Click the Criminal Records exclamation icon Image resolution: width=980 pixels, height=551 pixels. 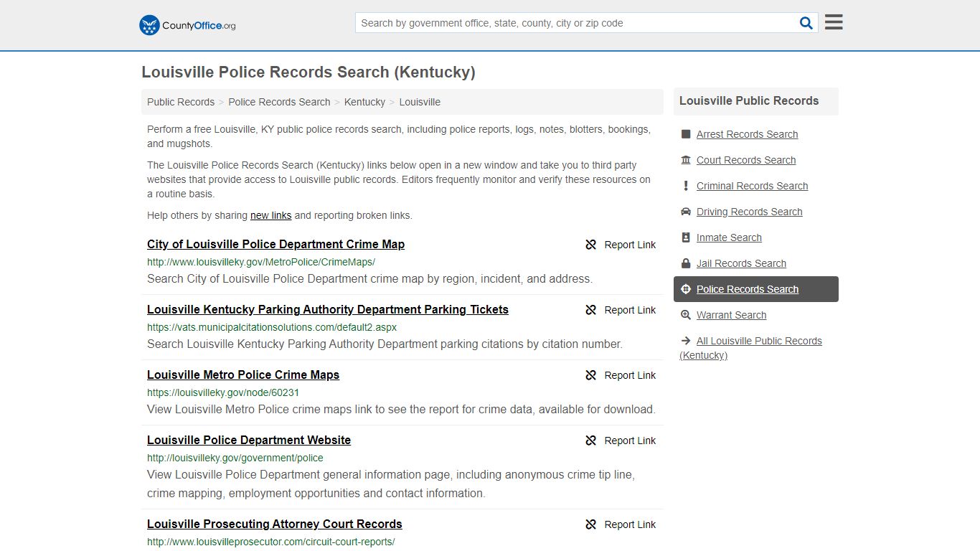point(686,186)
